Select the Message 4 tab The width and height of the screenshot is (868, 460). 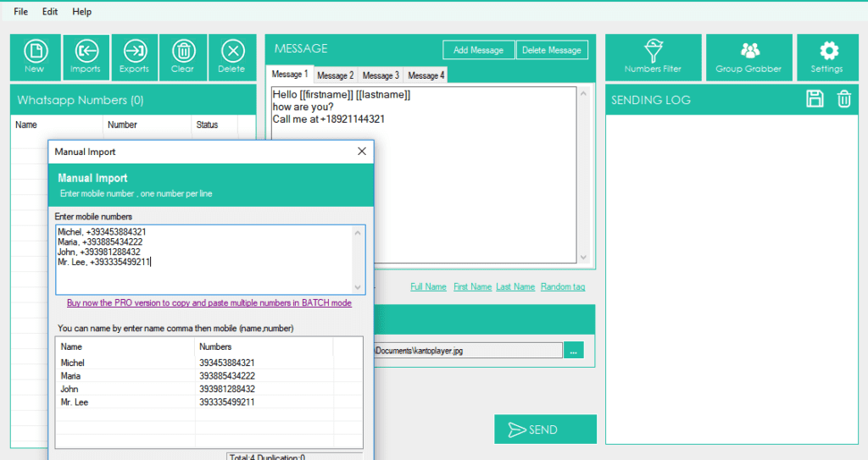pos(426,75)
